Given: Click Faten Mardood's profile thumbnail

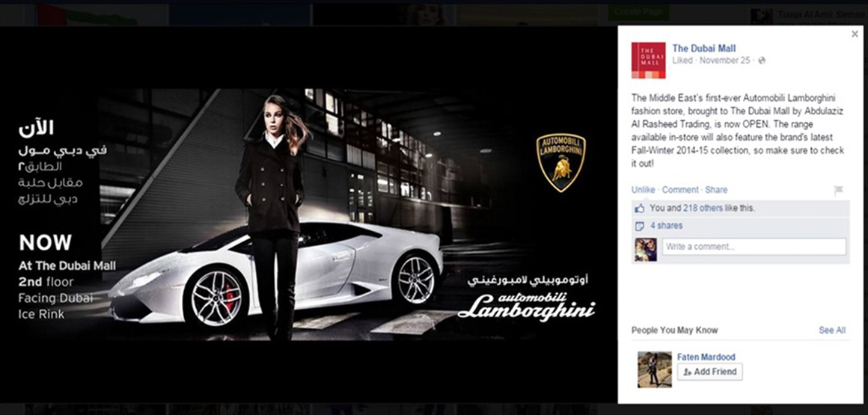Looking at the screenshot, I should point(654,369).
